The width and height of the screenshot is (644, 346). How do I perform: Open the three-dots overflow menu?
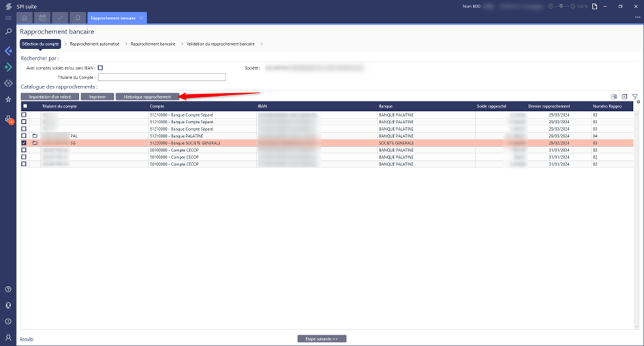coord(637,17)
